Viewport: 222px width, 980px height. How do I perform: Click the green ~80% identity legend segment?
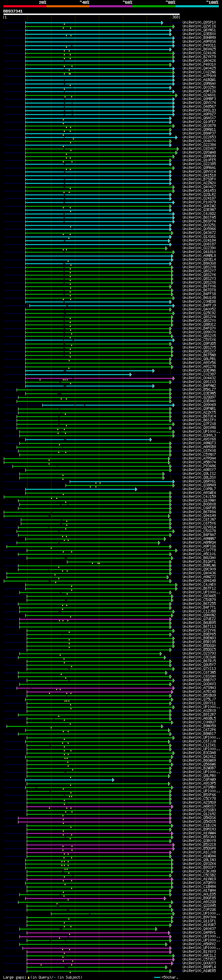154,6
